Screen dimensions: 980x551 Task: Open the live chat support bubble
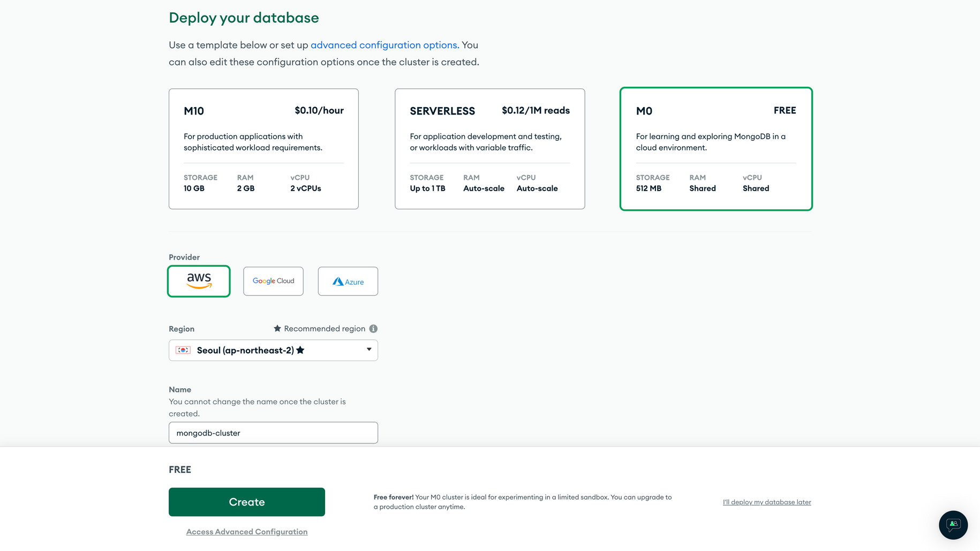pyautogui.click(x=953, y=525)
